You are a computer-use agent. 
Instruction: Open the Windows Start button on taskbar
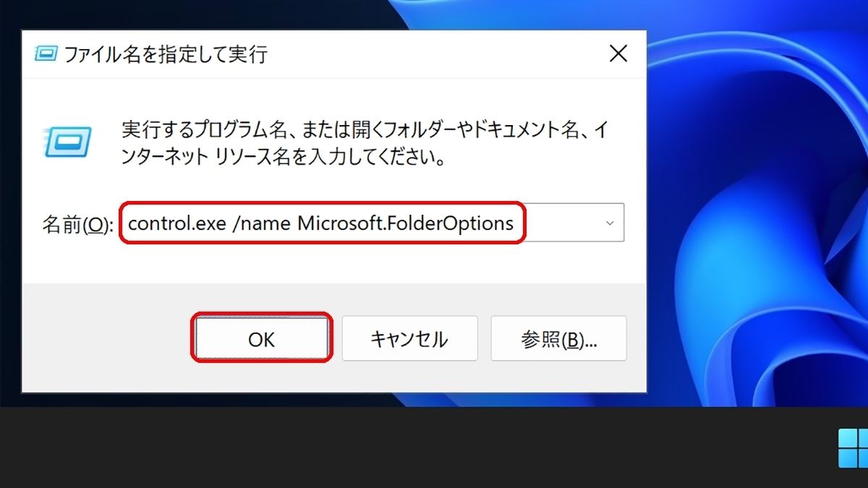click(853, 448)
